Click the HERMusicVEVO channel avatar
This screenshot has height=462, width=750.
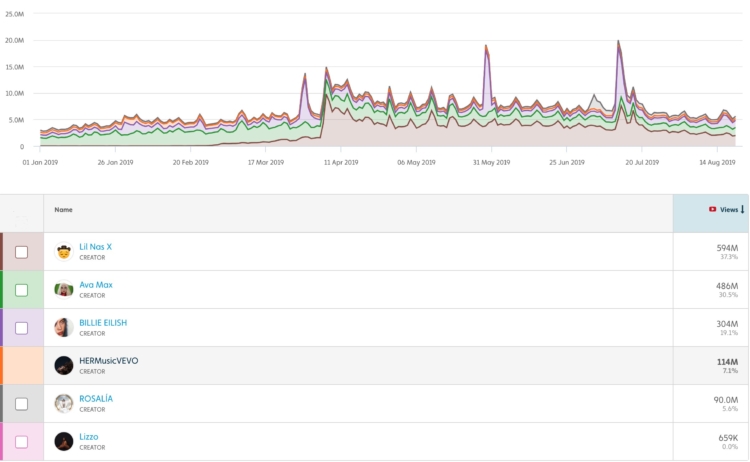(x=64, y=365)
